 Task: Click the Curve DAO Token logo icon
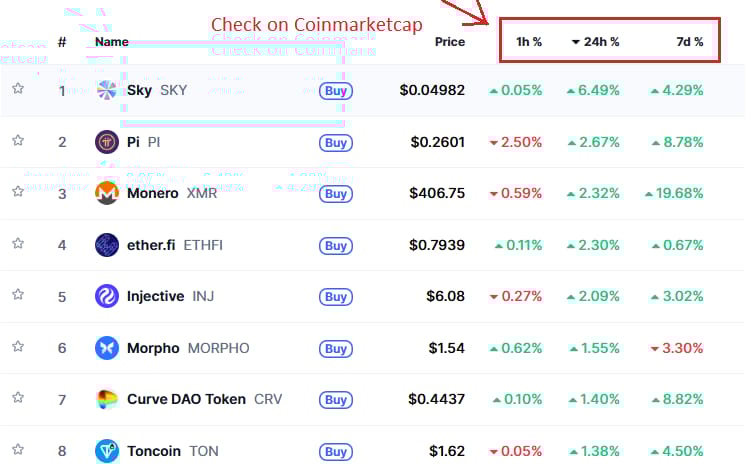pos(107,400)
